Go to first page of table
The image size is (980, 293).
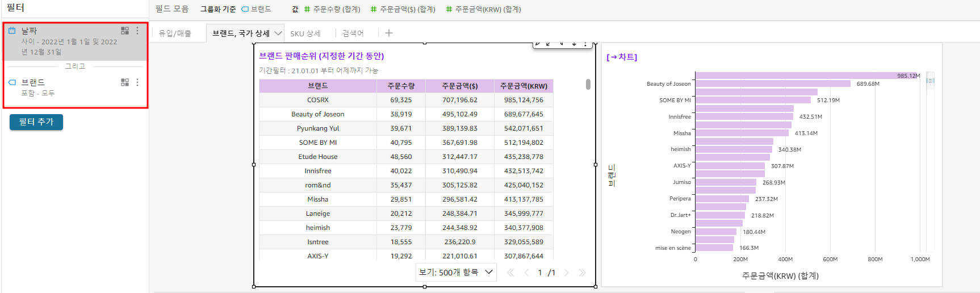[x=510, y=273]
